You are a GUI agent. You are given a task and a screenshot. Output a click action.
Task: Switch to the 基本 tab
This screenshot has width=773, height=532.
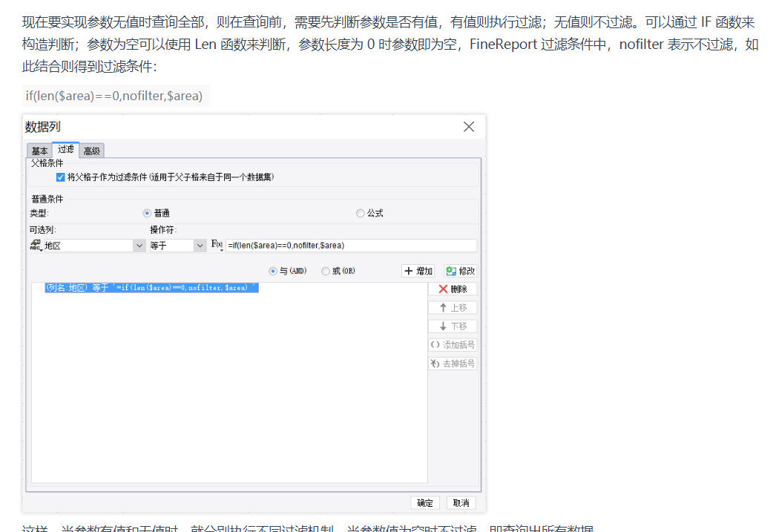(39, 151)
